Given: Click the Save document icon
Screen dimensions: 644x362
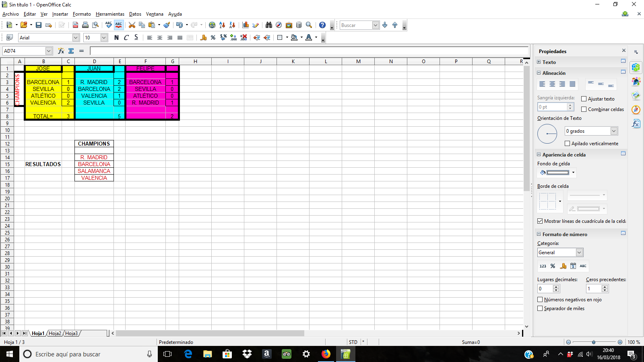Looking at the screenshot, I should tap(39, 25).
